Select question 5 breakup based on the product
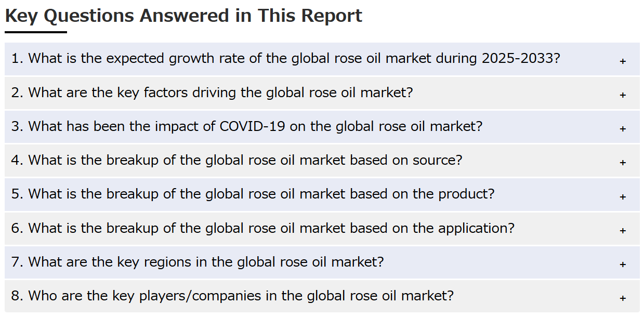Screen dimensions: 644x317 [253, 194]
